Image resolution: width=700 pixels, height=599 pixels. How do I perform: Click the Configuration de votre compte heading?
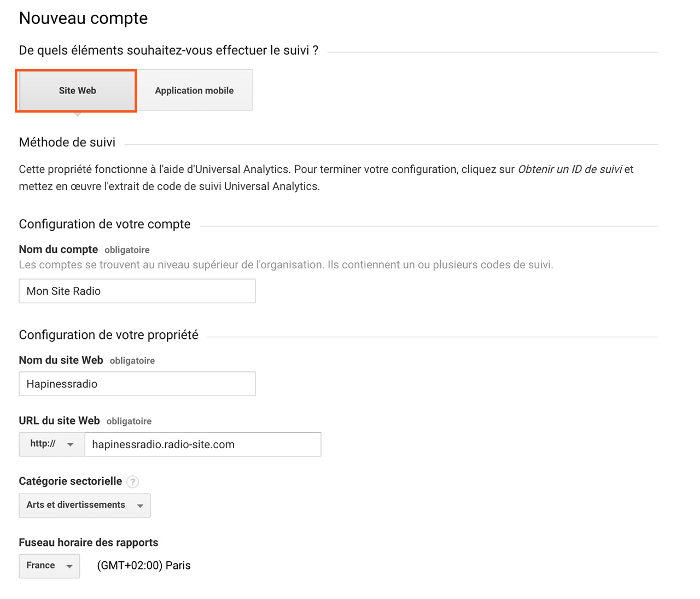104,225
